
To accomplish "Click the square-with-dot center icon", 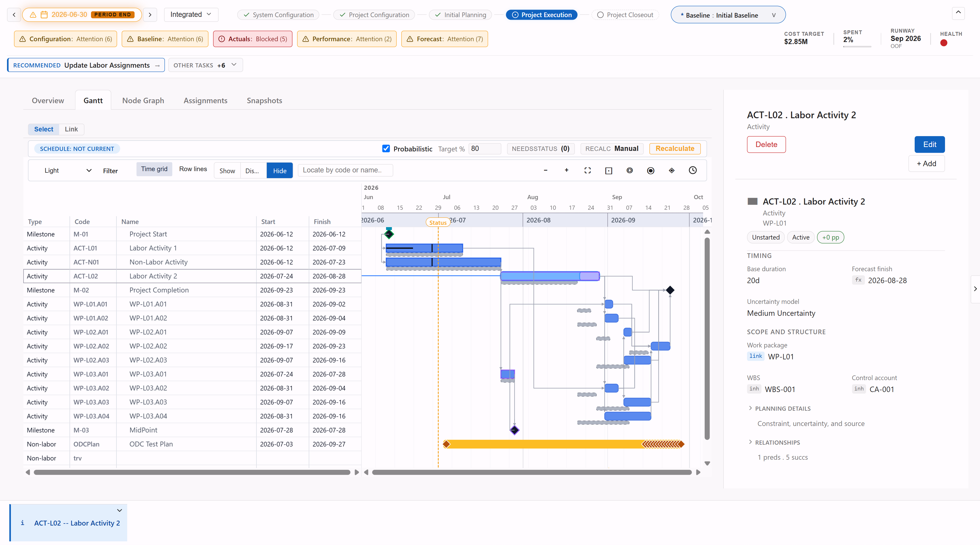I will pyautogui.click(x=609, y=171).
